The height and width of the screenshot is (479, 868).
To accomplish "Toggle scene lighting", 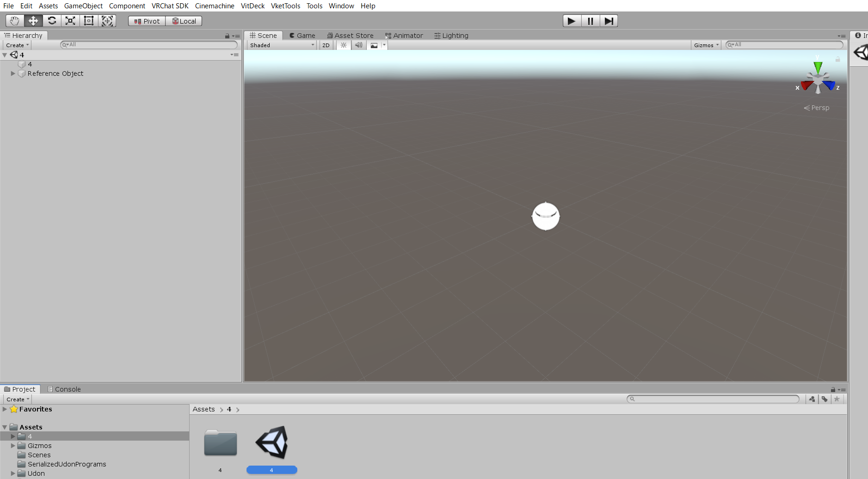I will [344, 45].
